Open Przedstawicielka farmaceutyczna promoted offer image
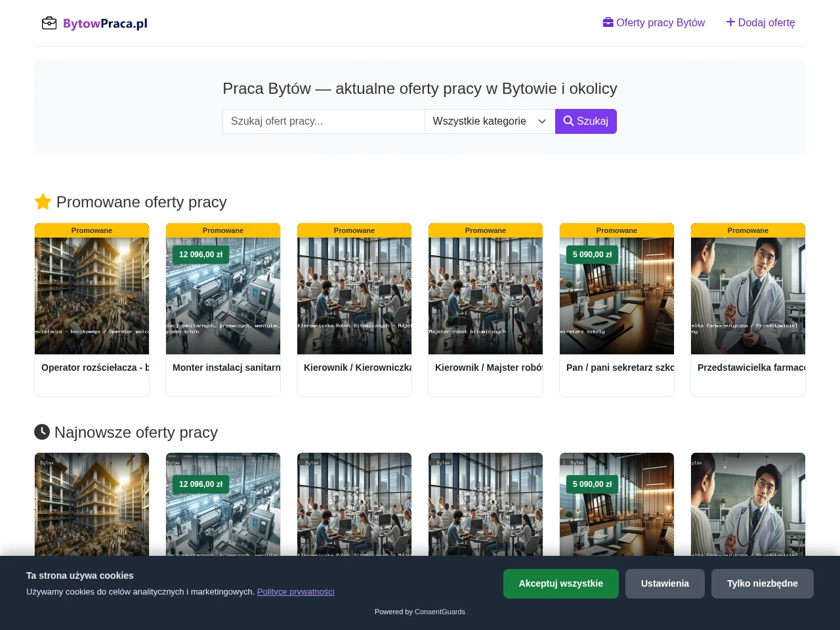The height and width of the screenshot is (630, 840). tap(748, 296)
